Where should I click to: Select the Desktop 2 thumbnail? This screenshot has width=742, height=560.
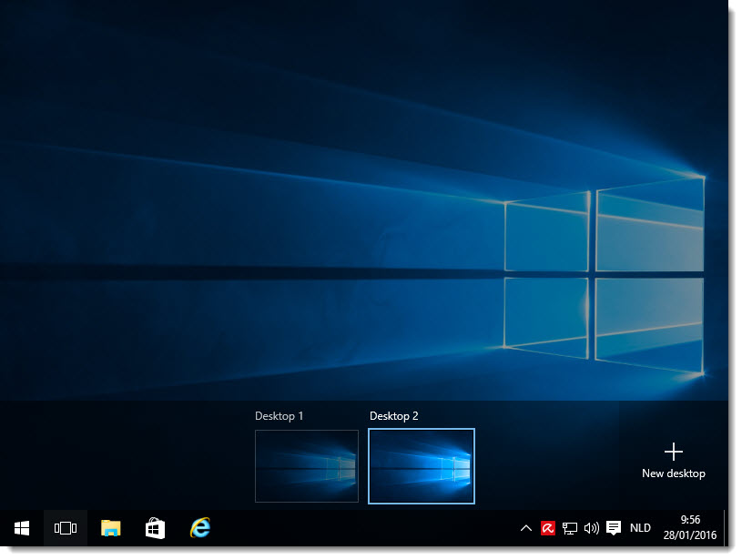coord(422,466)
